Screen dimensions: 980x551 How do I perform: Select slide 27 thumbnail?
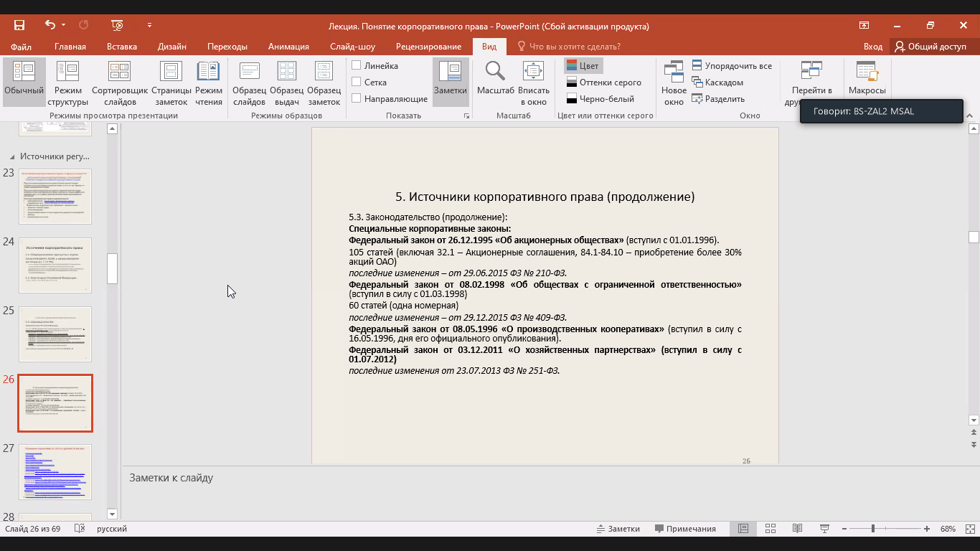click(55, 472)
